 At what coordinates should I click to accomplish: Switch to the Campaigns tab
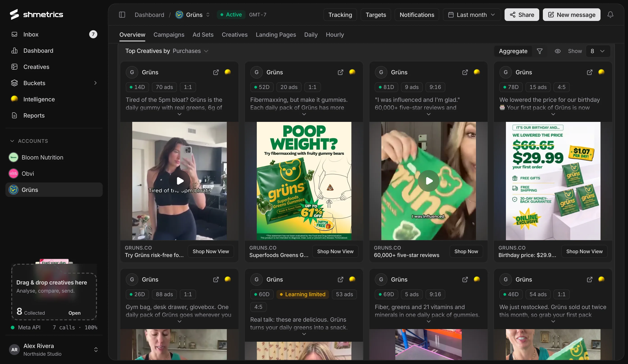(169, 35)
